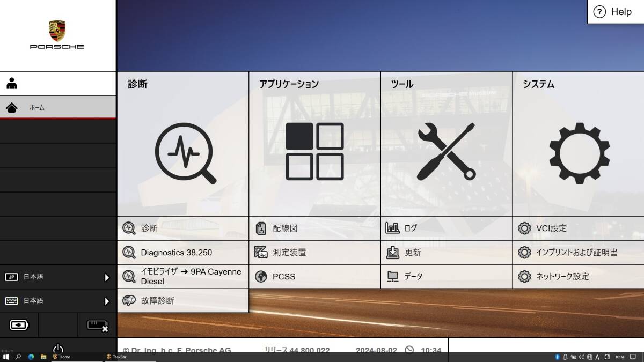
Task: Open 配線図 wiring diagram
Action: [314, 228]
